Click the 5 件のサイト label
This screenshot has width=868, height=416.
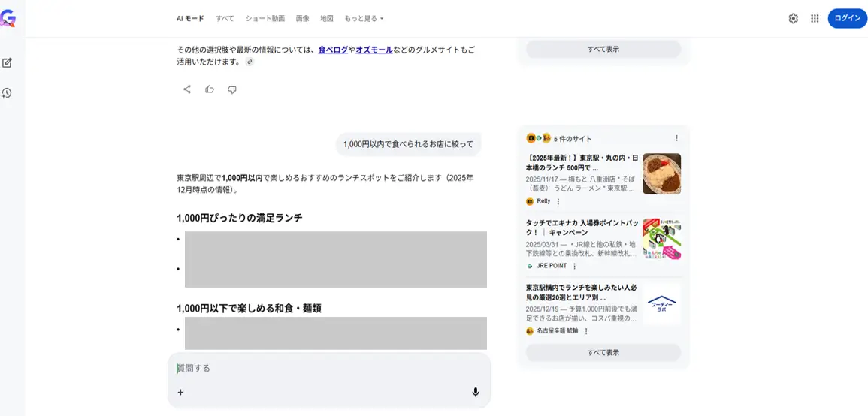click(x=573, y=139)
